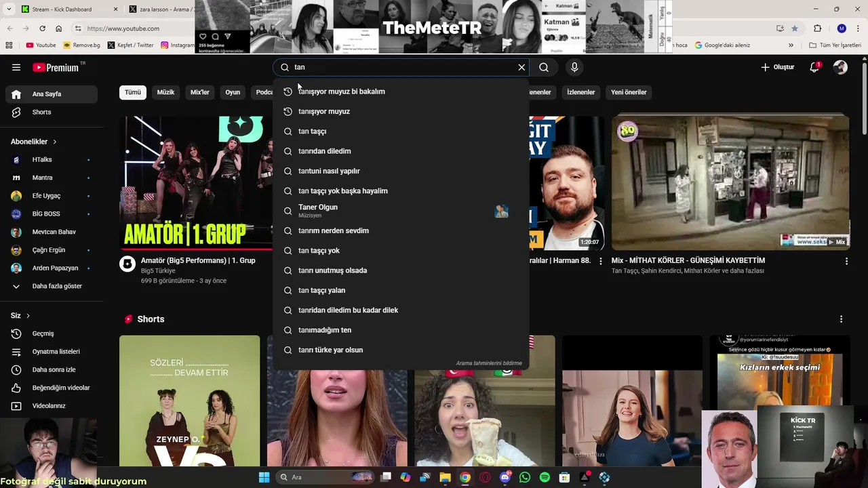Select the Tümü filter chip
Viewport: 868px width, 488px height.
[x=133, y=92]
